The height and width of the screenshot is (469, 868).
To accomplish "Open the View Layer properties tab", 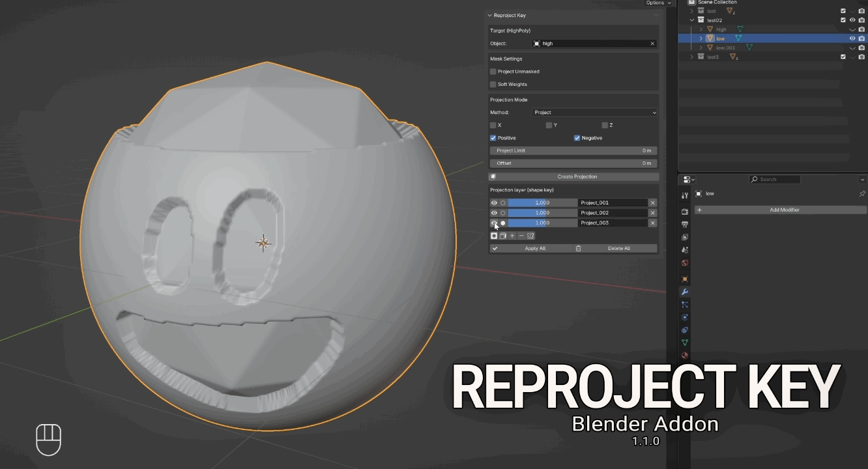I will (685, 237).
